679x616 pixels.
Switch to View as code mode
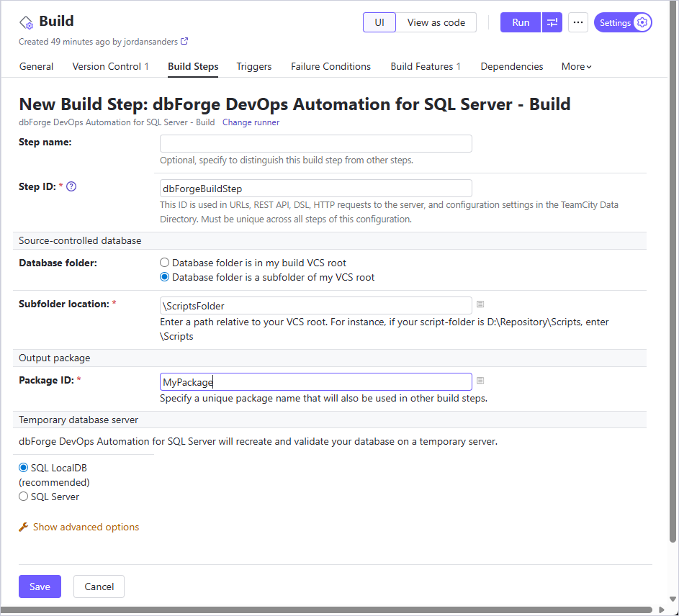(436, 22)
